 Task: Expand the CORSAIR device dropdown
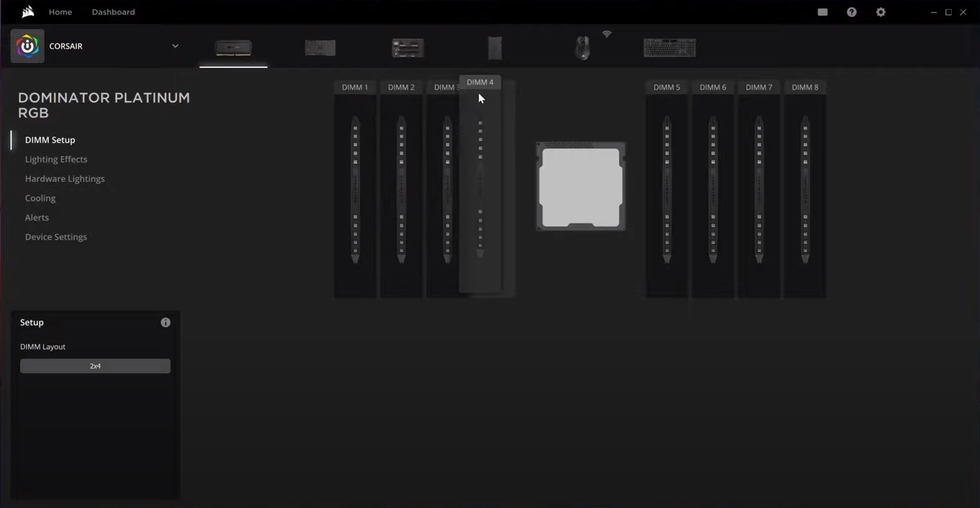coord(174,46)
